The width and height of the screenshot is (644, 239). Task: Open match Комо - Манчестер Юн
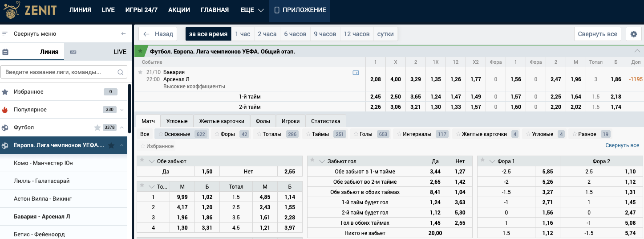(x=43, y=163)
